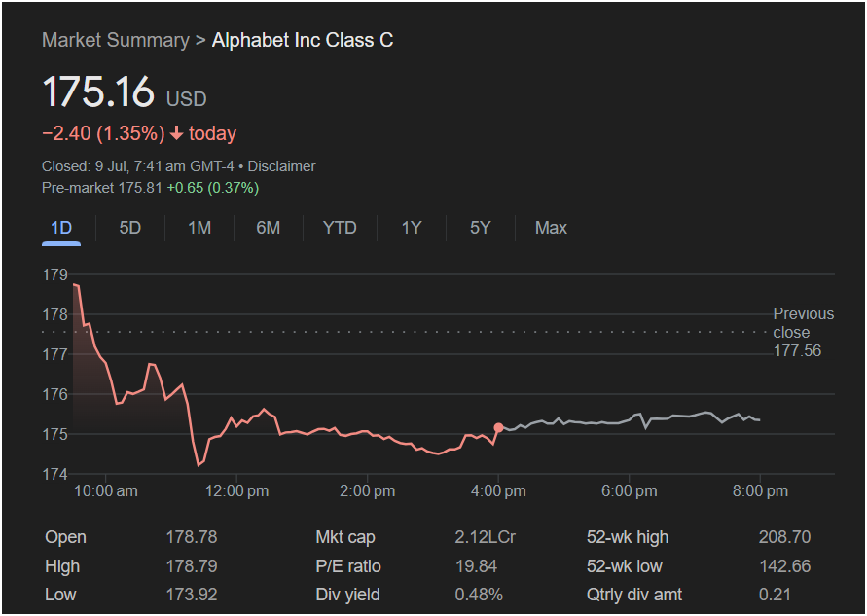Viewport: 867px width, 616px height.
Task: View the 5Y chart tab
Action: (x=481, y=228)
